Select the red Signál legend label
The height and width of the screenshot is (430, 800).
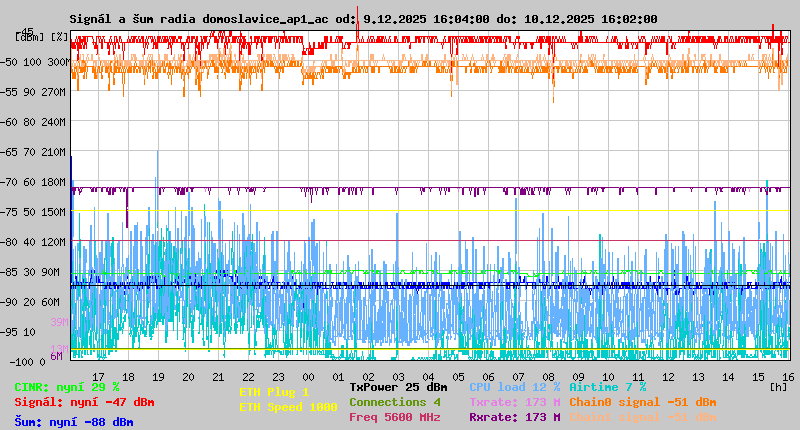84,402
